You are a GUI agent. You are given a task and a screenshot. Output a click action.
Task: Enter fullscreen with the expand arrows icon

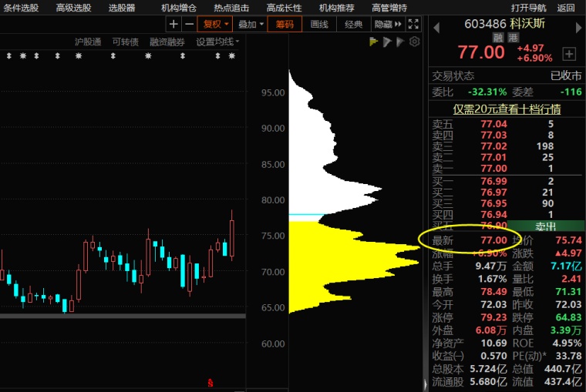click(413, 25)
